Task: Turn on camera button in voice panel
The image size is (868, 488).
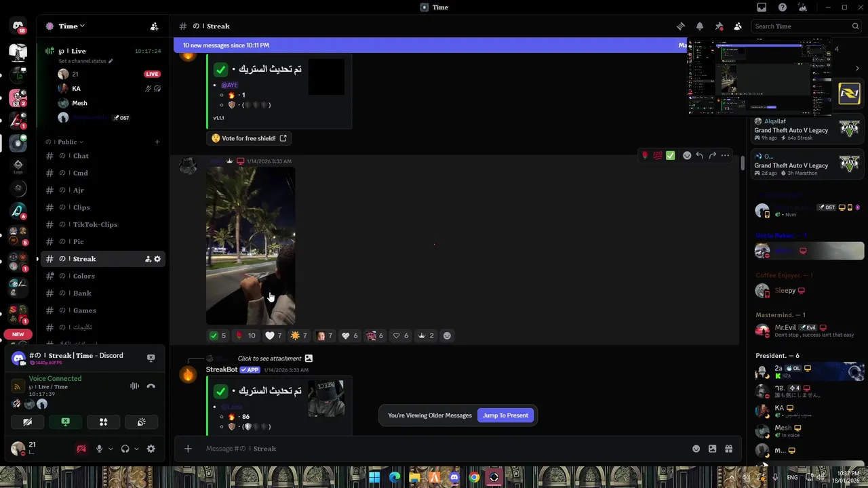Action: pyautogui.click(x=28, y=422)
